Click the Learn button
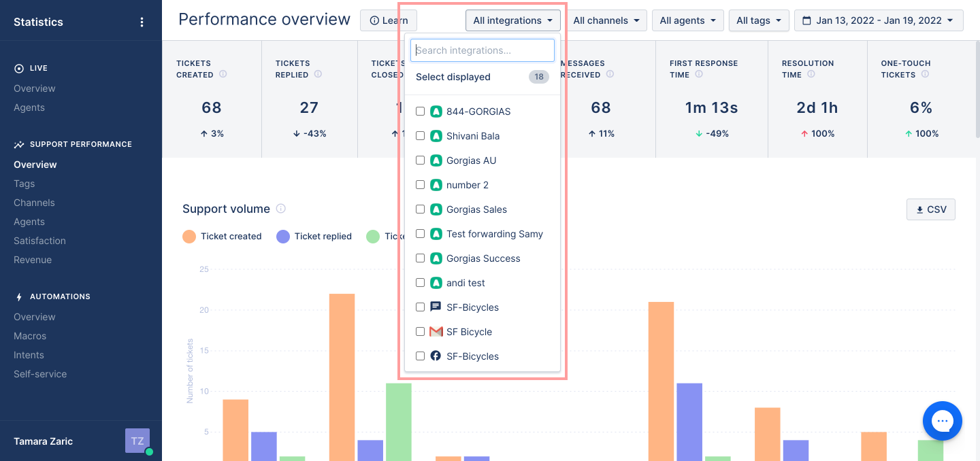Screen dimensions: 980x461 click(x=389, y=20)
